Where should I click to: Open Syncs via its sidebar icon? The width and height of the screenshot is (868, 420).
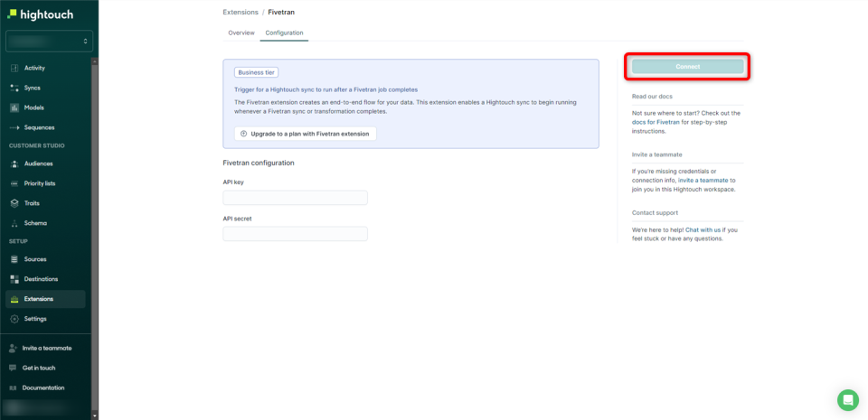pos(14,88)
